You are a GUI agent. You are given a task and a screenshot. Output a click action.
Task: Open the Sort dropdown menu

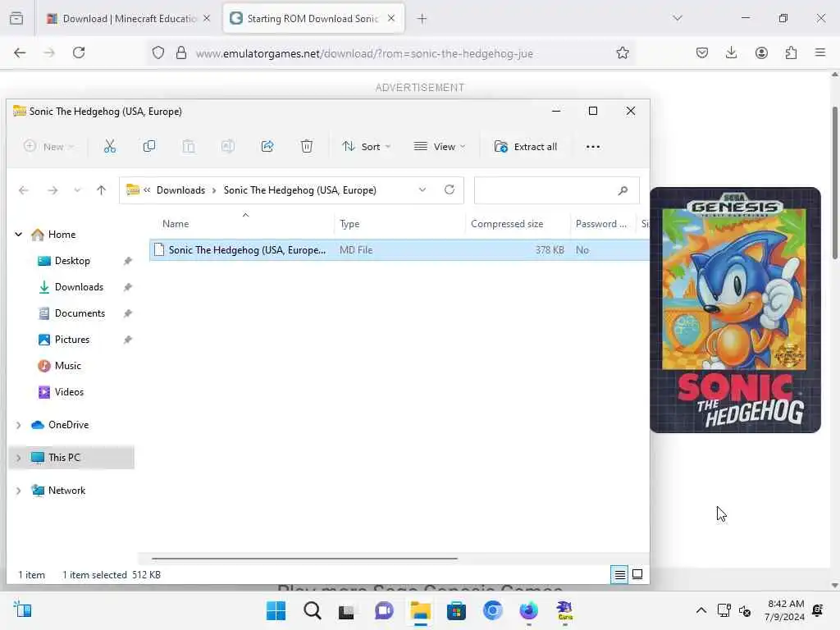(x=367, y=147)
